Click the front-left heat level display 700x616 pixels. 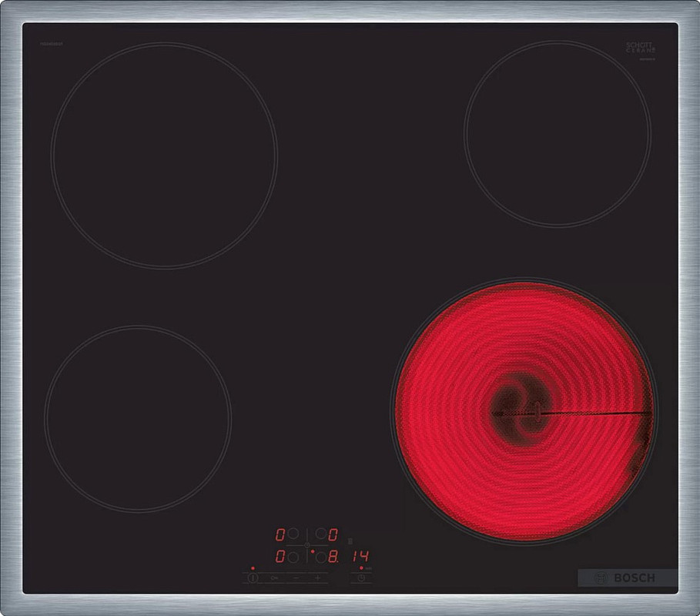pyautogui.click(x=280, y=555)
